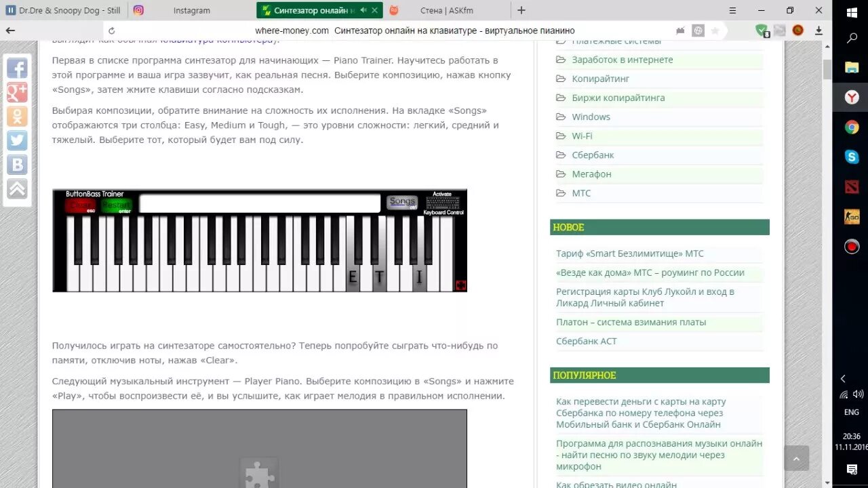Open Сбербанк category link
Viewport: 868px width, 488px height.
pyautogui.click(x=593, y=155)
